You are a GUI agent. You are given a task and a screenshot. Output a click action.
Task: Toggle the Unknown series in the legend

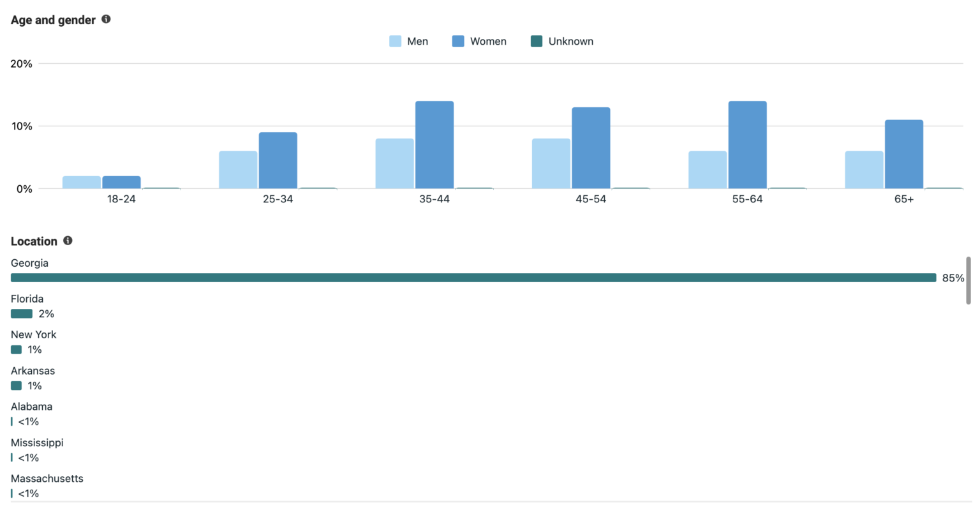561,41
